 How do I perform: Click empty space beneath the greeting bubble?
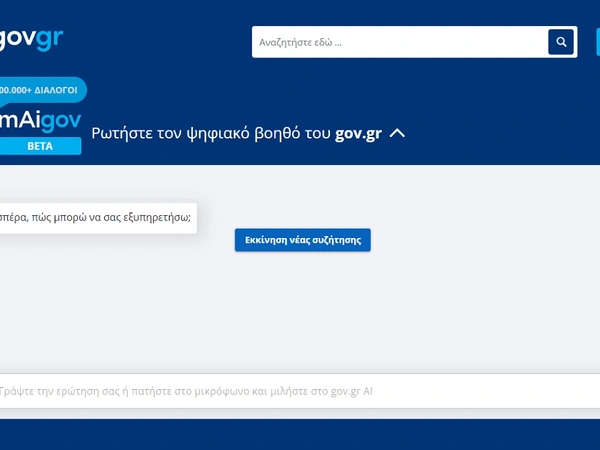pos(97,280)
